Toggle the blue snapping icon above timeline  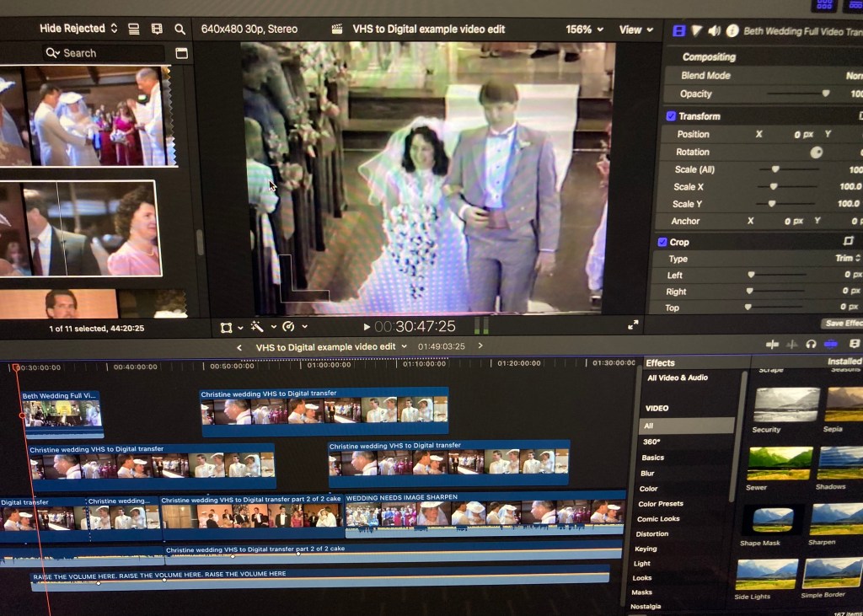click(x=831, y=345)
